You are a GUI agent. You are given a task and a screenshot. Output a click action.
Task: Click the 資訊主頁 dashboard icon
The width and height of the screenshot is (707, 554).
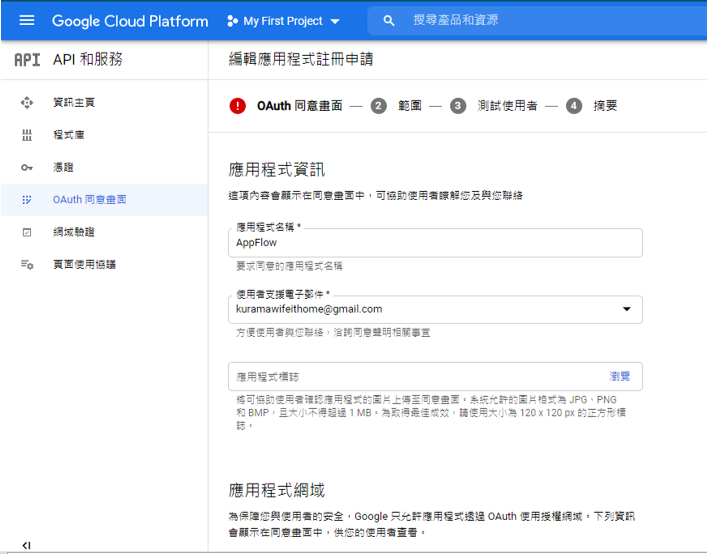pos(27,102)
